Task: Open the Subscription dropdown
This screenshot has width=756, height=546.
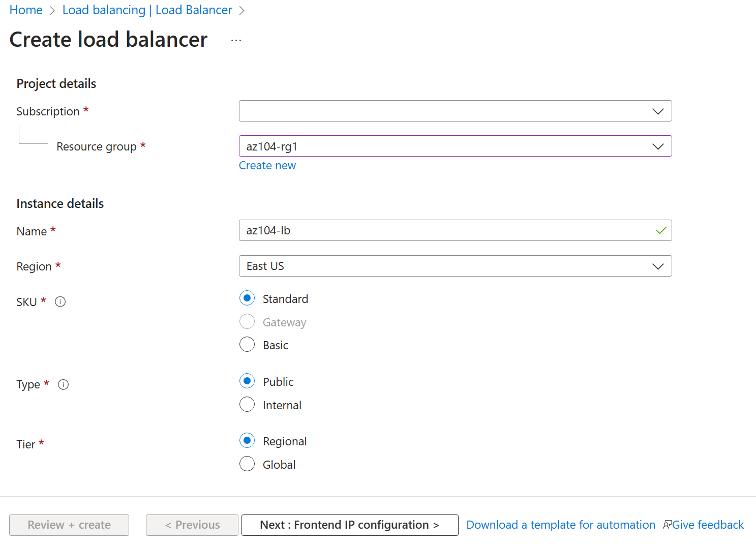Action: click(x=658, y=111)
